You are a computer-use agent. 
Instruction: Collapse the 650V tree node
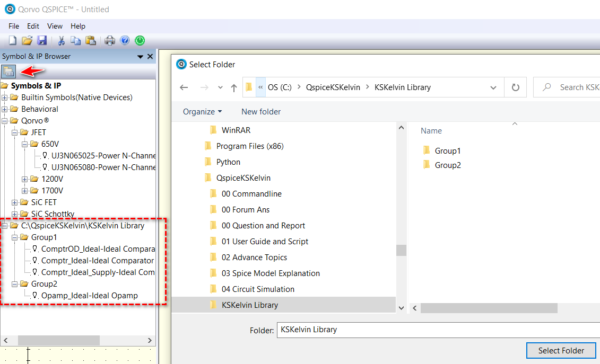(x=24, y=144)
